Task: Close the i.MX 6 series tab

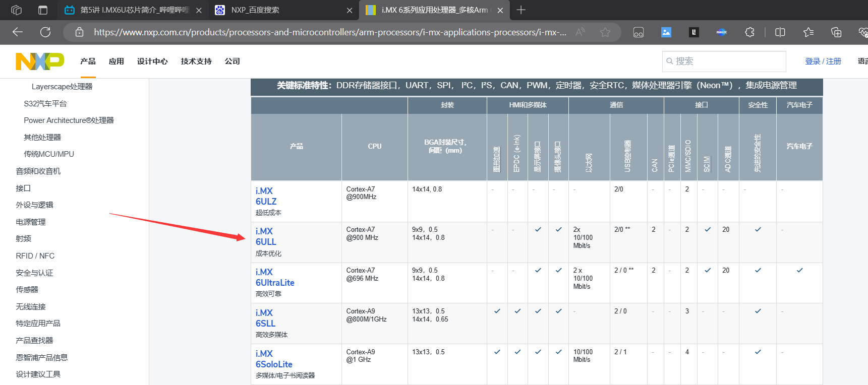Action: 500,10
